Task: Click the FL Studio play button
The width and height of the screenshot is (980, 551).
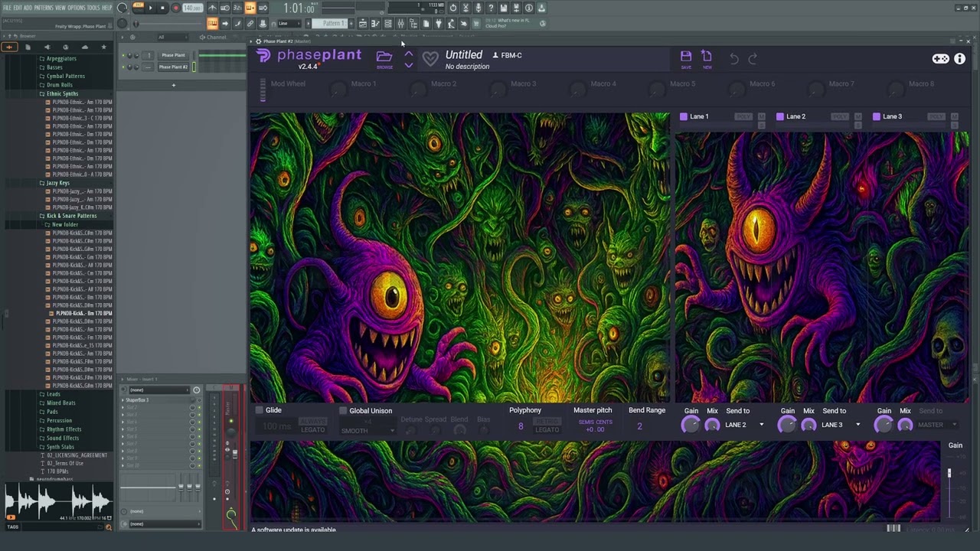Action: coord(151,8)
